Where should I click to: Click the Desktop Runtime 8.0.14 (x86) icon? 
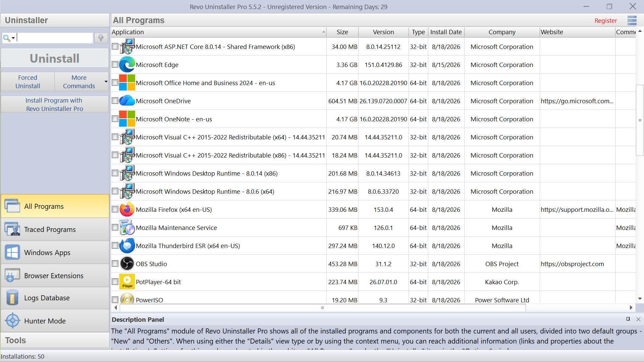point(127,173)
